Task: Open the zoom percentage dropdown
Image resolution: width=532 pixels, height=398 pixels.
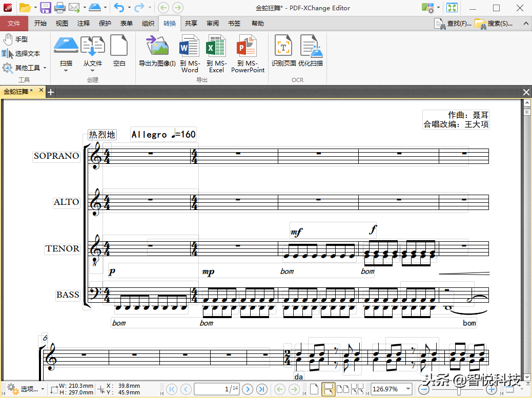Action: tap(408, 389)
